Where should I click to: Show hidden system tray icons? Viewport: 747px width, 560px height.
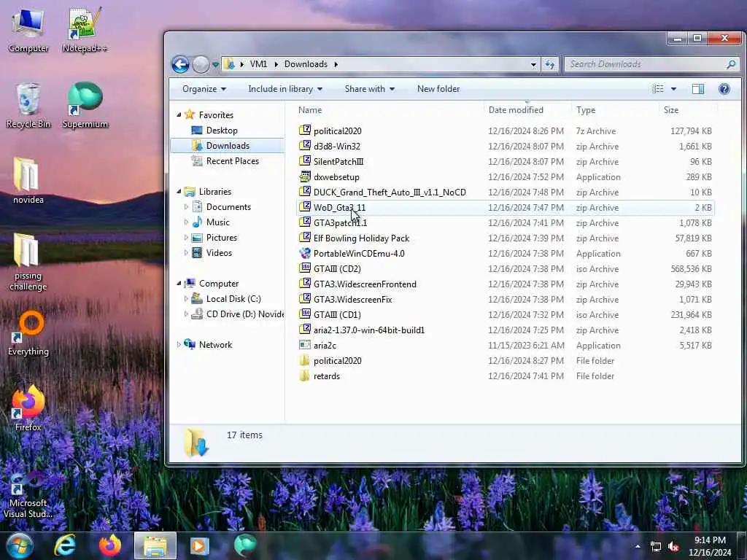tap(638, 546)
